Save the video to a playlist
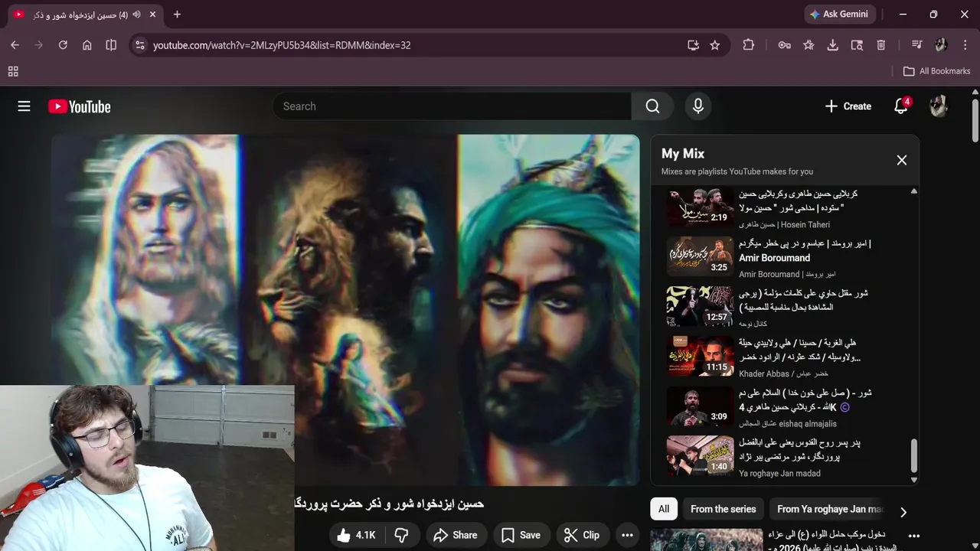Screen dimensions: 980x551 (521, 535)
